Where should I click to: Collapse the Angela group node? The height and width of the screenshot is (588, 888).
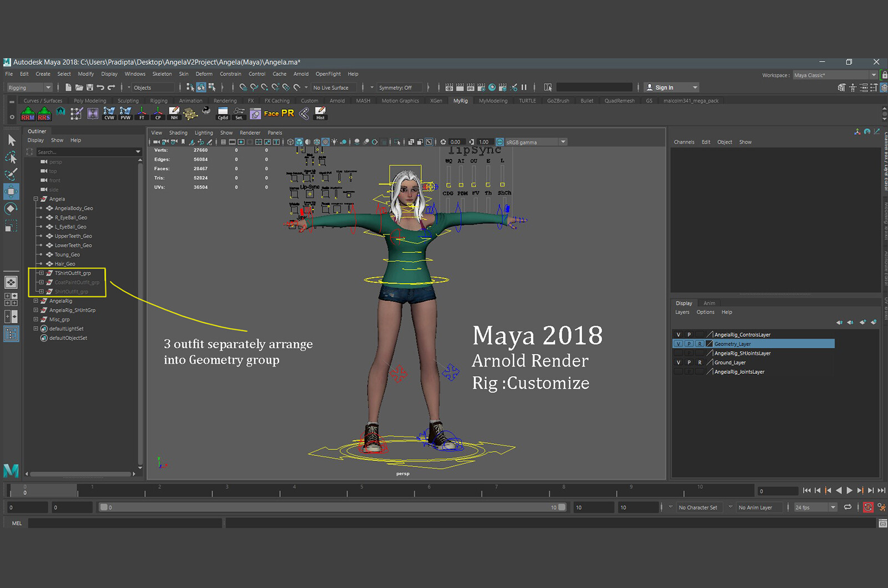tap(36, 199)
